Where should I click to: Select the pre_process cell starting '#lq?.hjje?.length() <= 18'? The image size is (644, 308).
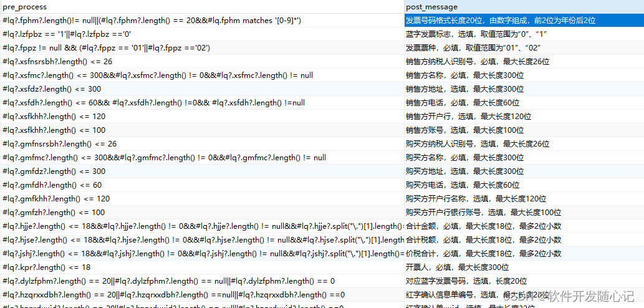pyautogui.click(x=202, y=226)
